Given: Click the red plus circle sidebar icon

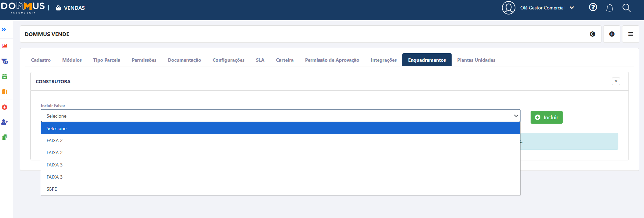Looking at the screenshot, I should click(5, 107).
